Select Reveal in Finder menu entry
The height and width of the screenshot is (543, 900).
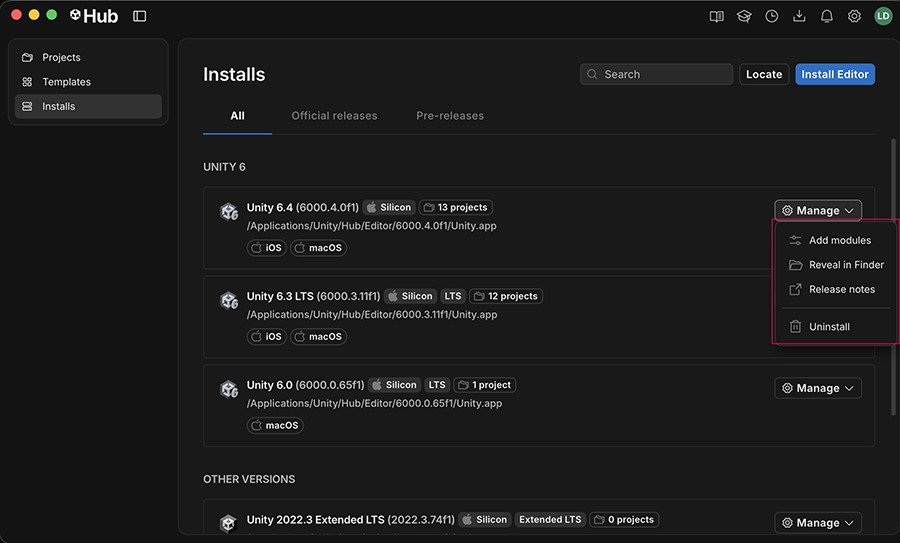click(x=836, y=265)
